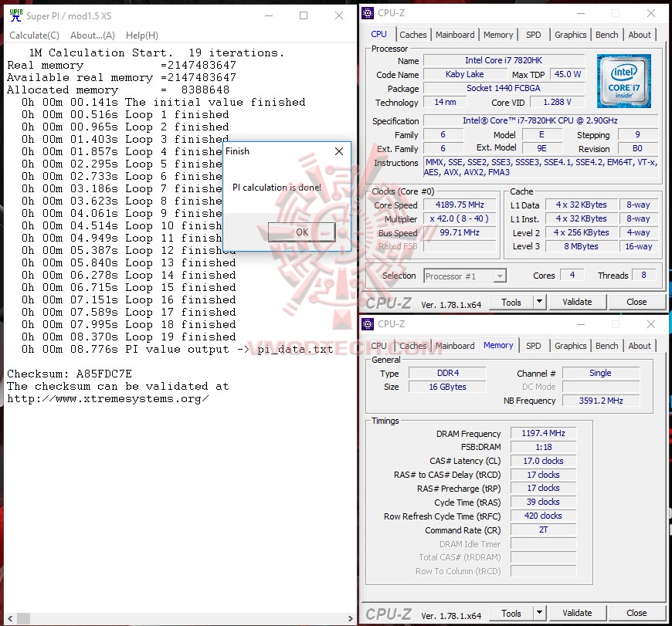
Task: Click Tools button in bottom CPU-Z window
Action: coord(511,613)
